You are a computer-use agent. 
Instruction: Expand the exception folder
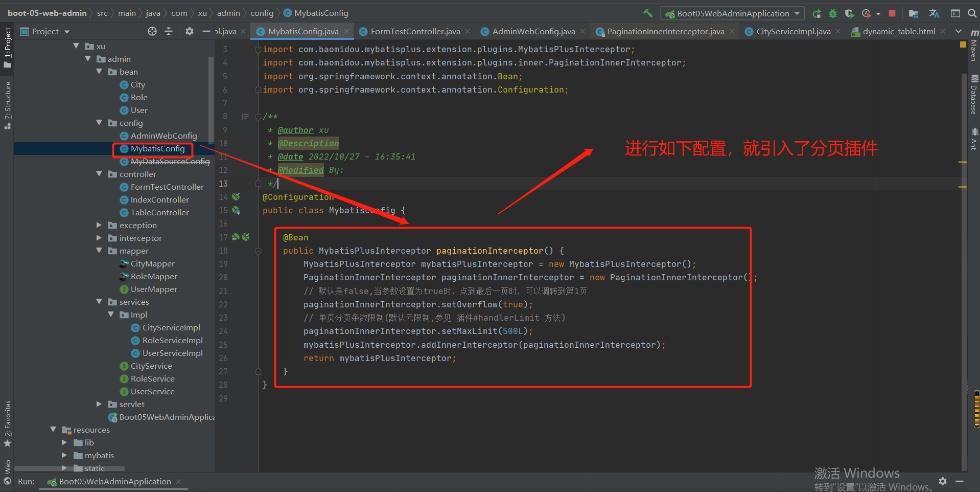click(x=99, y=225)
